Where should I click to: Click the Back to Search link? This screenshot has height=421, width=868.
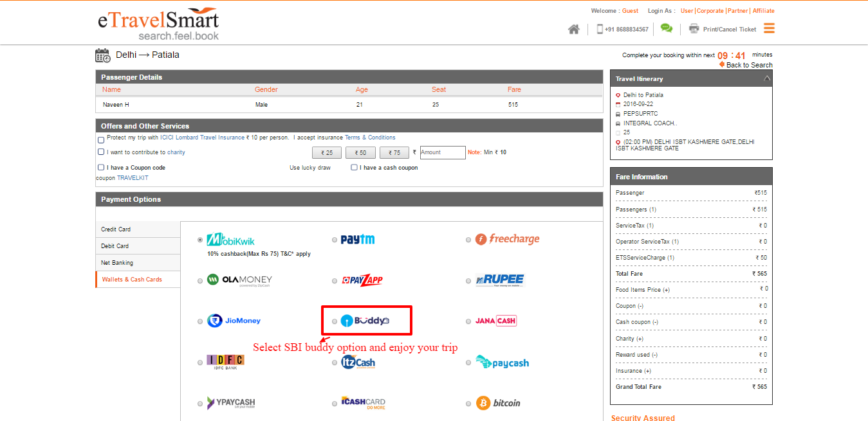749,65
